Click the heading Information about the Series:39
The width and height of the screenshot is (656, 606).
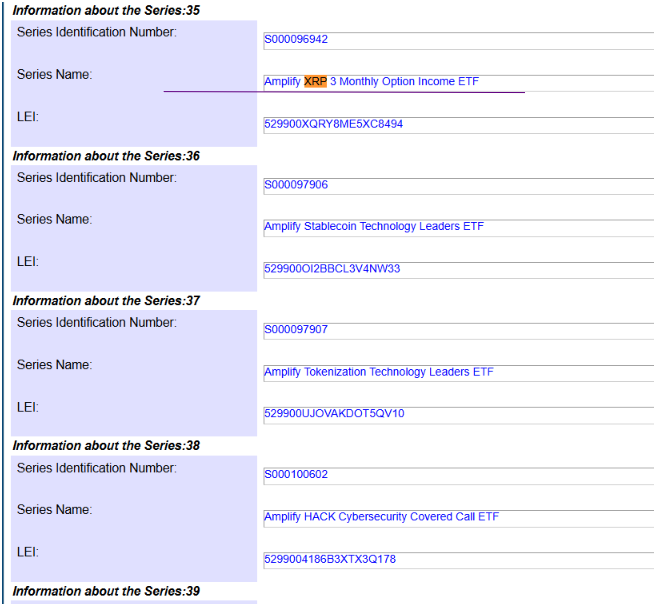[x=106, y=591]
